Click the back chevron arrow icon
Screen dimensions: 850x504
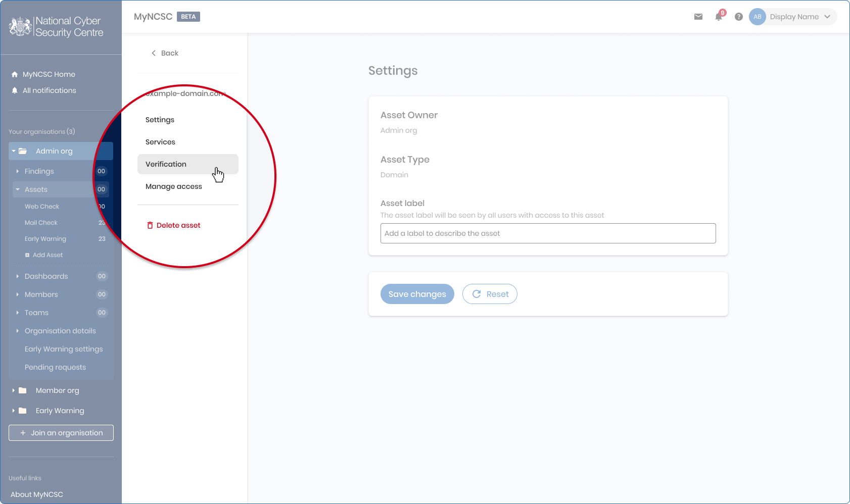pos(154,53)
